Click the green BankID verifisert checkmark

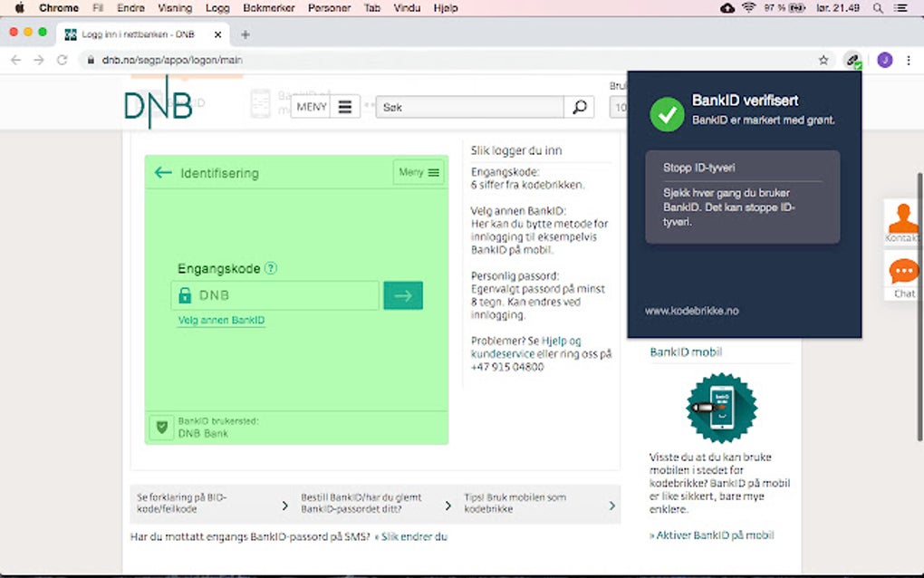point(667,114)
